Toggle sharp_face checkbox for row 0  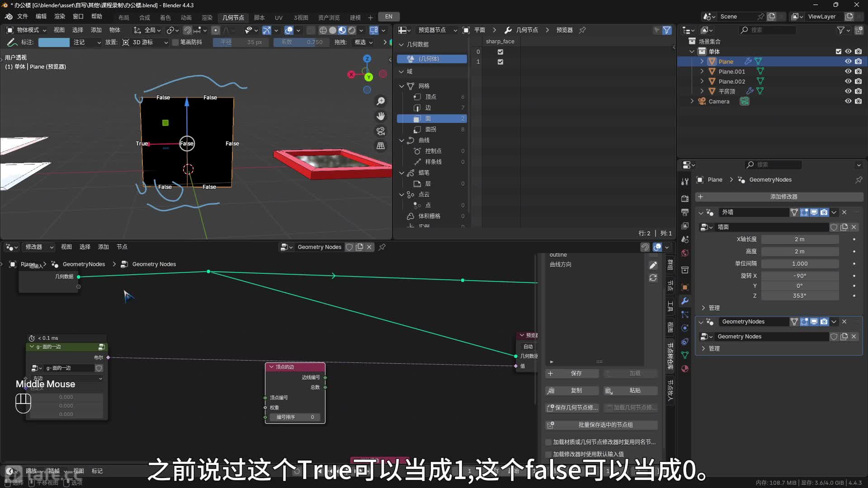tap(500, 52)
